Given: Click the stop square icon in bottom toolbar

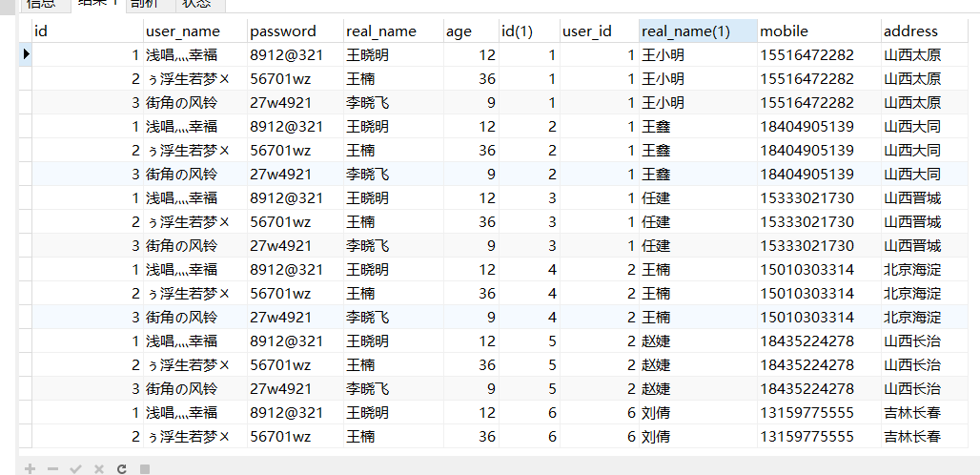Looking at the screenshot, I should click(x=144, y=468).
